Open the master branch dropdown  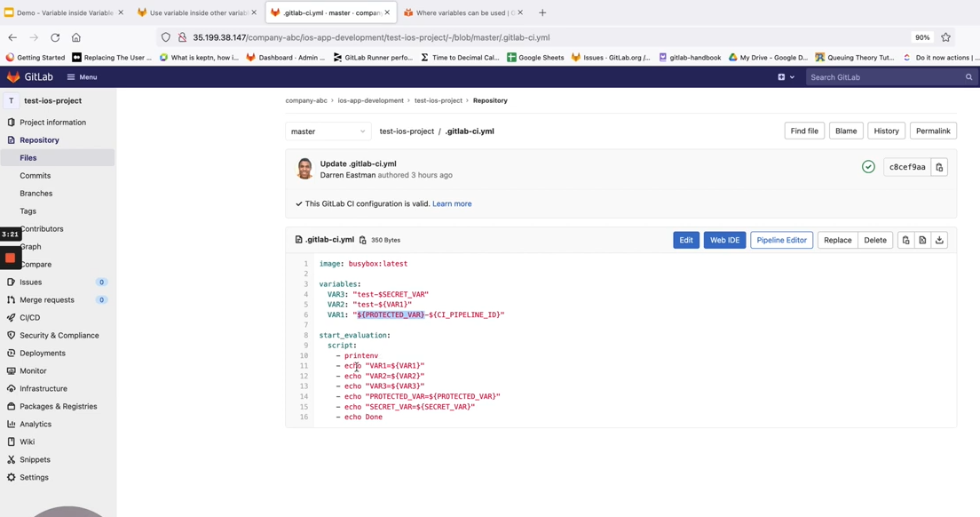pos(328,131)
